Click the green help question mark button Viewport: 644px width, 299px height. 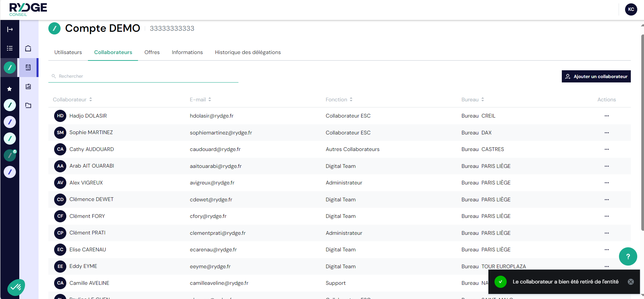pos(628,256)
